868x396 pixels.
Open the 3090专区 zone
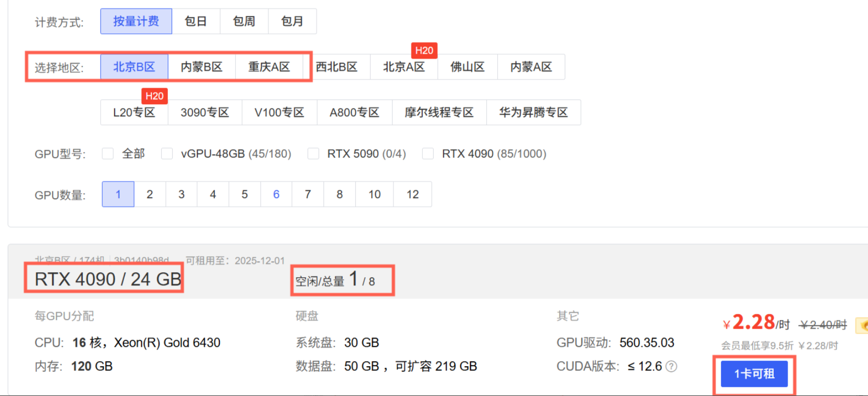205,112
